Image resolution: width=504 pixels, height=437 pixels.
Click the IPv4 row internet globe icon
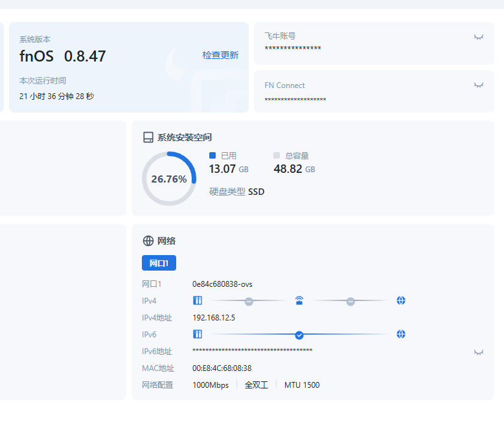coord(401,300)
